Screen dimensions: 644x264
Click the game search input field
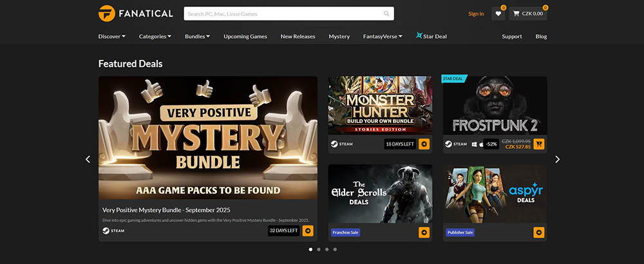pyautogui.click(x=283, y=14)
